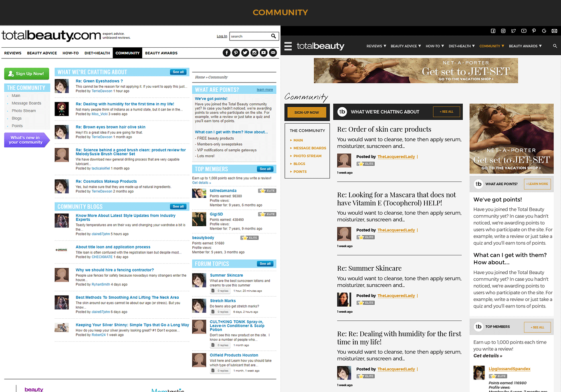
Task: Click orange-outlined See All in chatting panel
Action: (x=446, y=112)
